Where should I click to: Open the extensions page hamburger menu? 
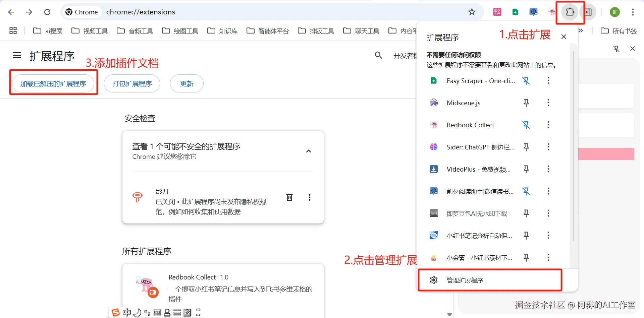[x=17, y=55]
